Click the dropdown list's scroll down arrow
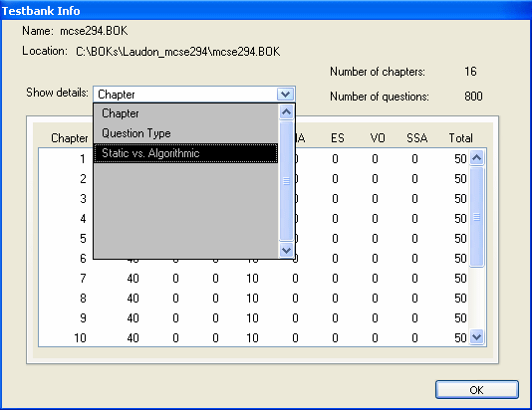The width and height of the screenshot is (532, 410). tap(286, 250)
